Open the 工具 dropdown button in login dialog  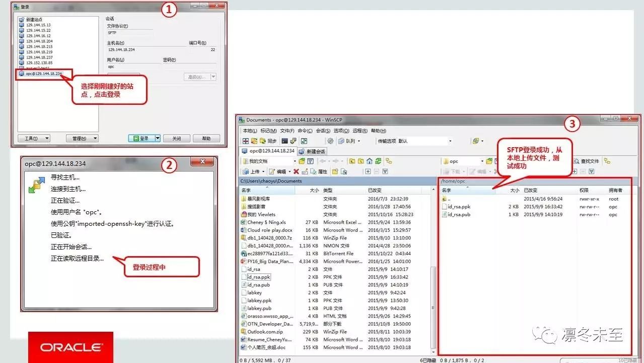point(34,138)
